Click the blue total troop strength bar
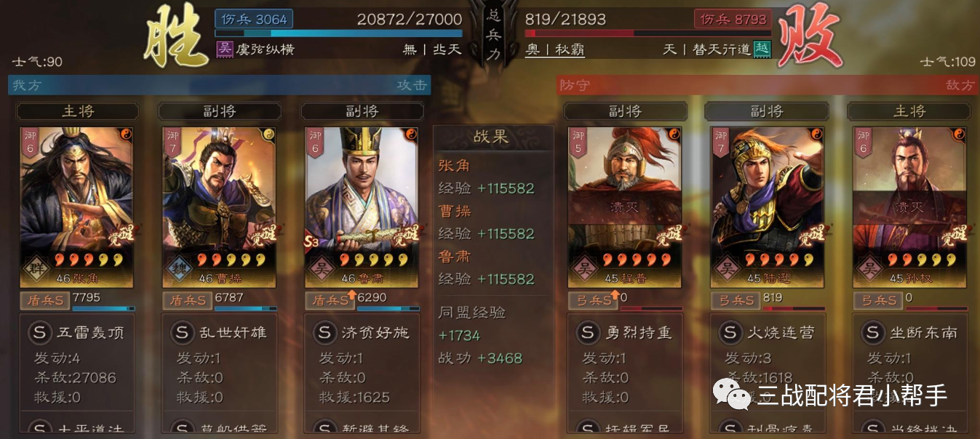980x439 pixels. (339, 33)
